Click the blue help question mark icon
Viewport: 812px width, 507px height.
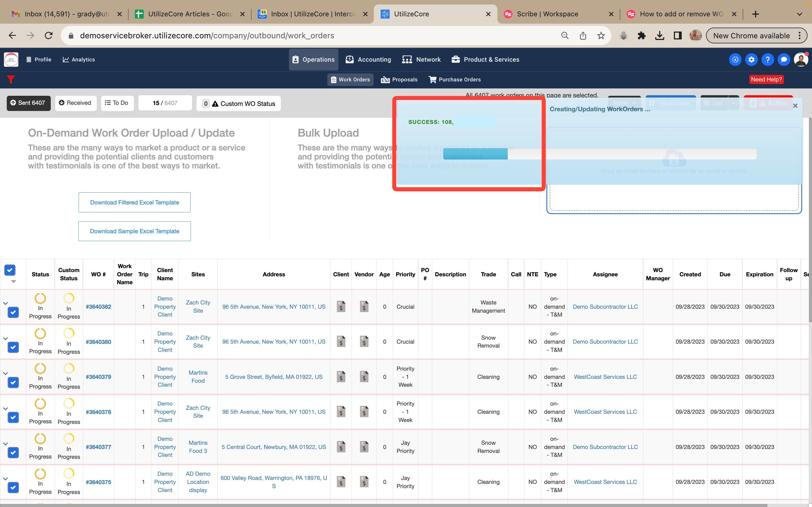point(767,60)
